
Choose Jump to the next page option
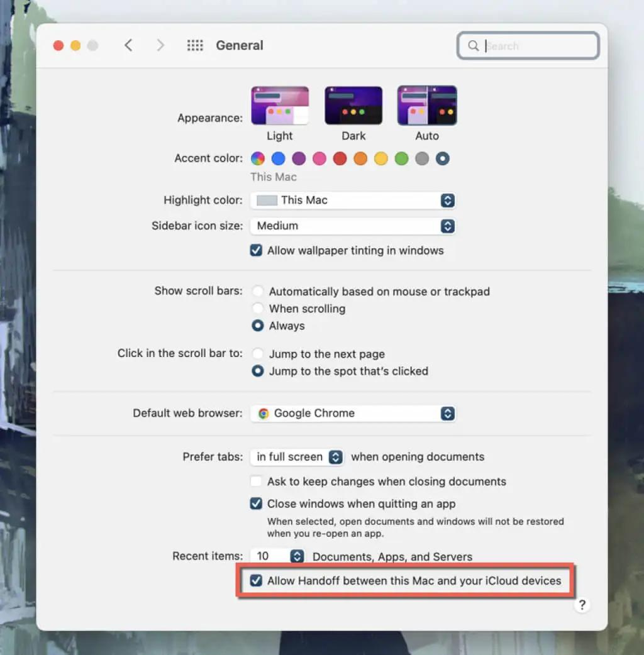[257, 354]
